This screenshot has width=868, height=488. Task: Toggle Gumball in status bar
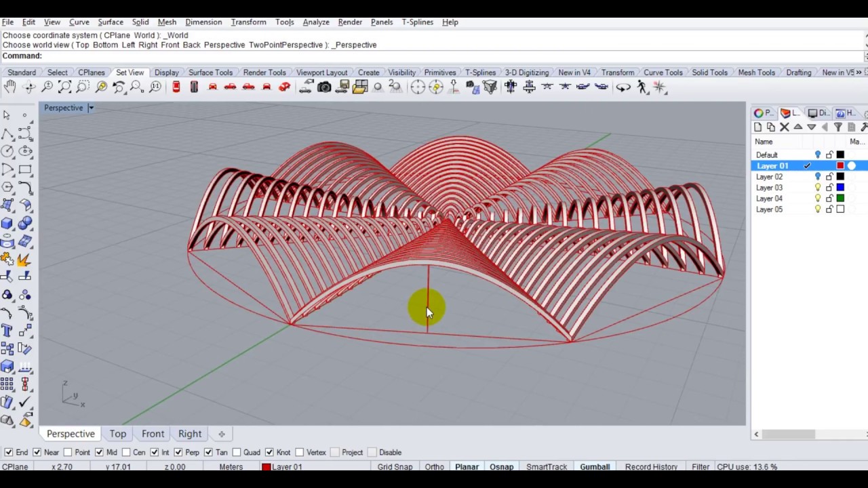tap(595, 467)
